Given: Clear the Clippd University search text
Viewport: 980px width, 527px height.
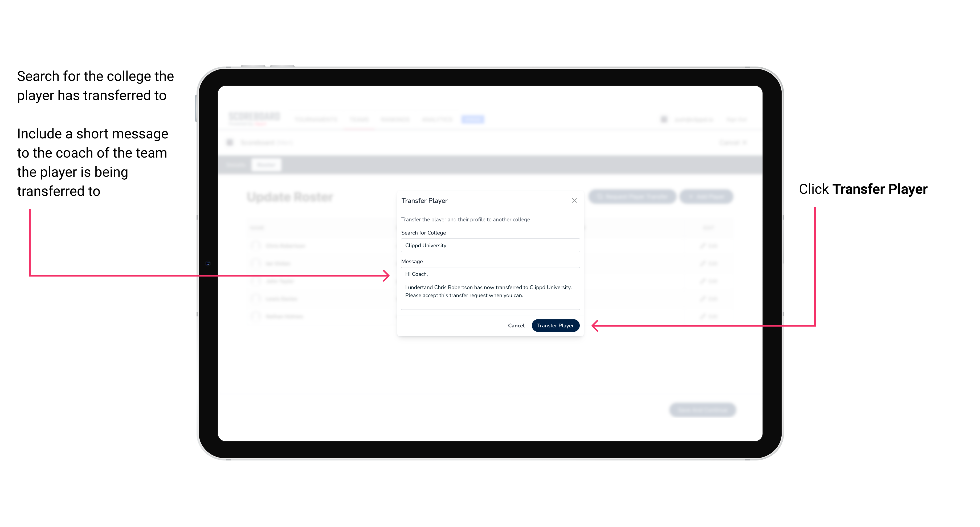Looking at the screenshot, I should 489,245.
